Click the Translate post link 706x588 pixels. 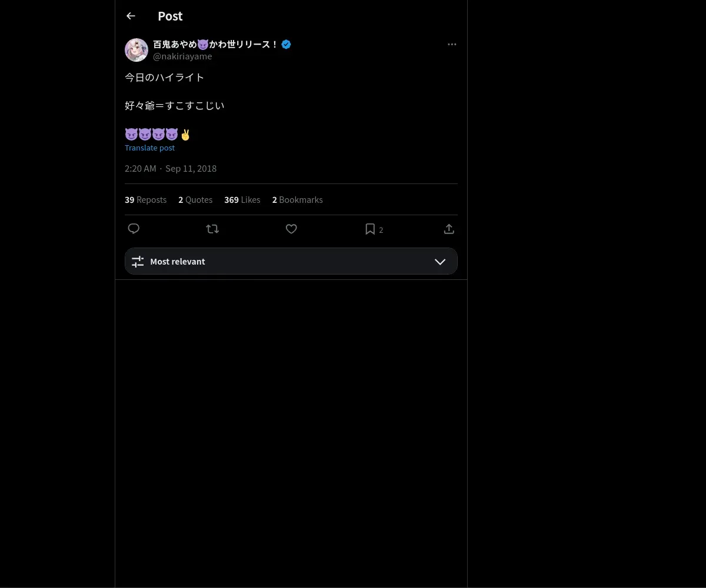click(x=149, y=148)
